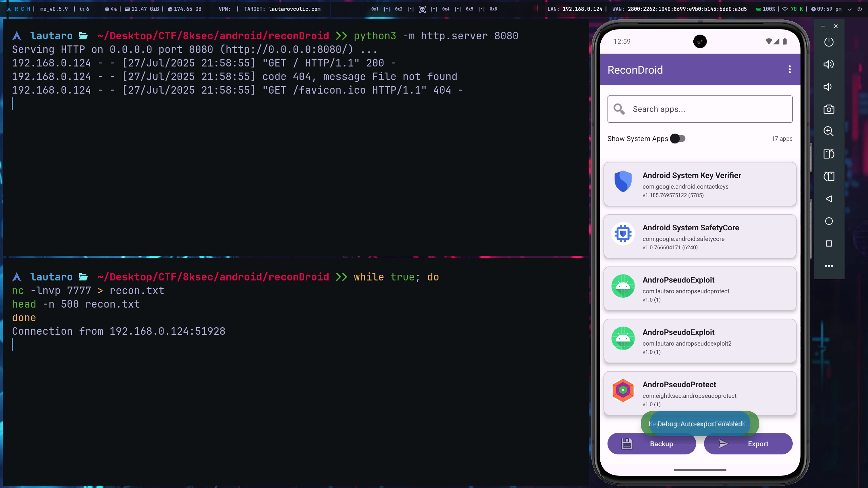868x488 pixels.
Task: Click the emulator volume down icon
Action: point(828,87)
